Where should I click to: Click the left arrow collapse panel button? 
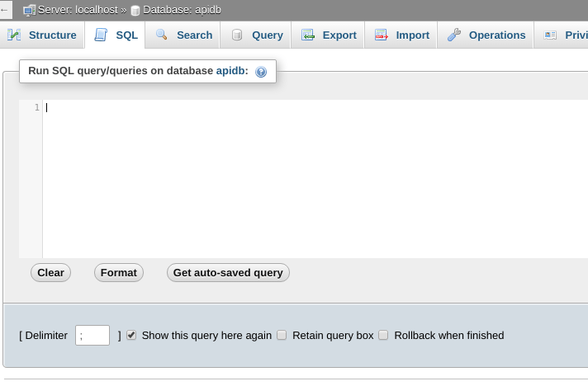pos(4,10)
